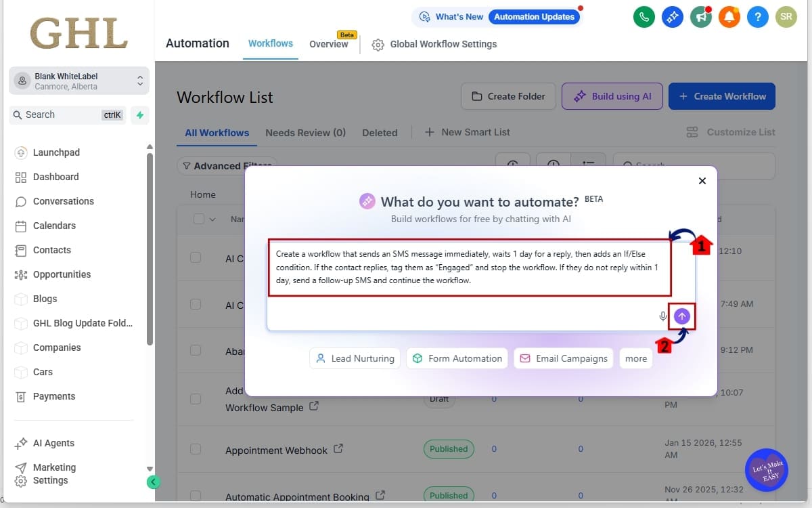The height and width of the screenshot is (508, 812).
Task: Click the microphone icon for voice input
Action: (x=662, y=316)
